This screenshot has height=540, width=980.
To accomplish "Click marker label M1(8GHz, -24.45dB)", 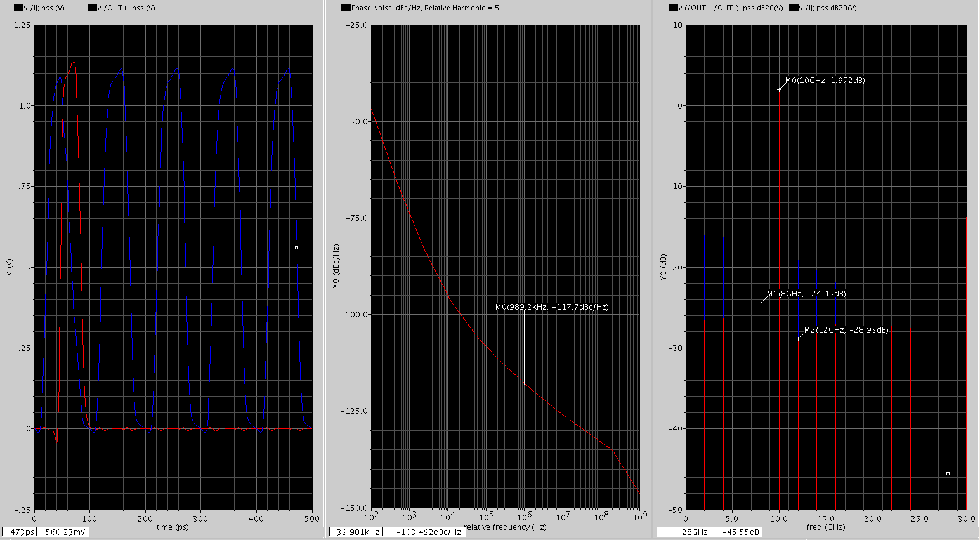I will pyautogui.click(x=806, y=294).
